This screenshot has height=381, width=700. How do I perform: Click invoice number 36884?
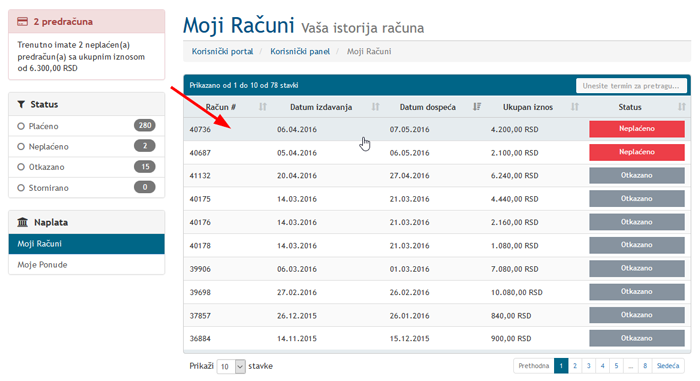click(200, 339)
